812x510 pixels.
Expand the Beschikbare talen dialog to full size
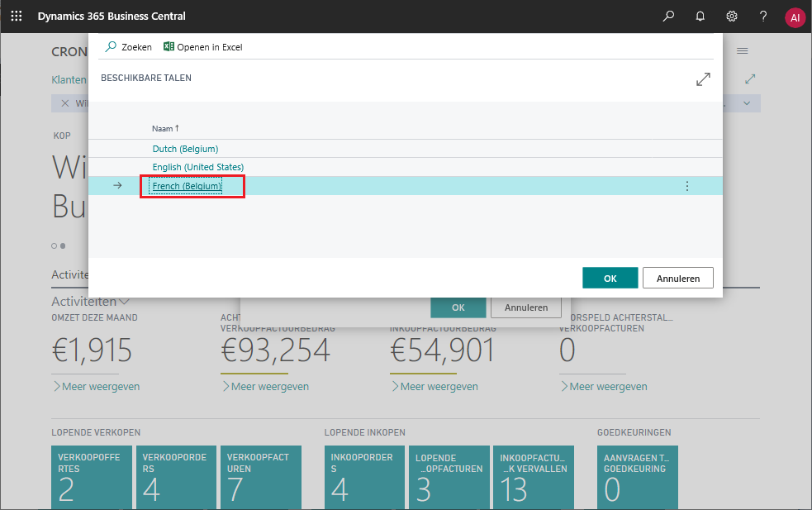click(x=703, y=79)
